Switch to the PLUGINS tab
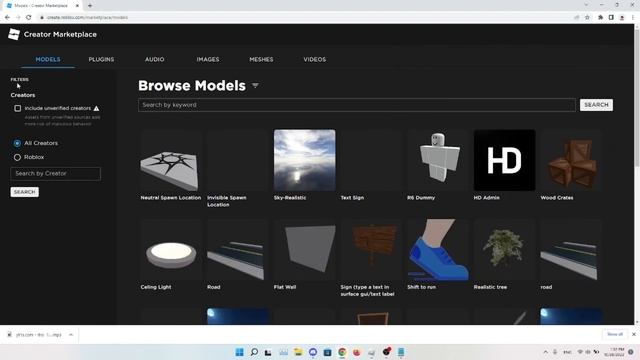 101,60
